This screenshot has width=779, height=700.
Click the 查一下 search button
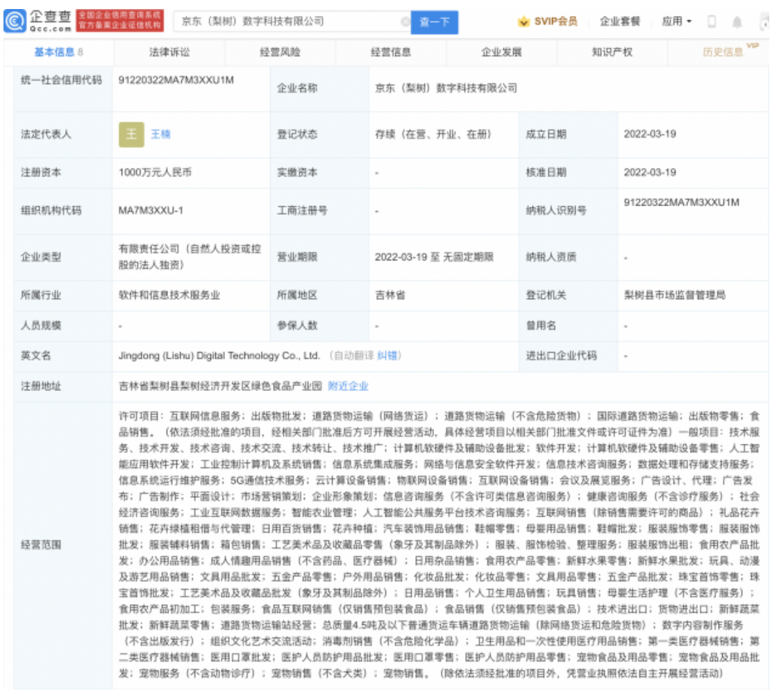click(434, 22)
